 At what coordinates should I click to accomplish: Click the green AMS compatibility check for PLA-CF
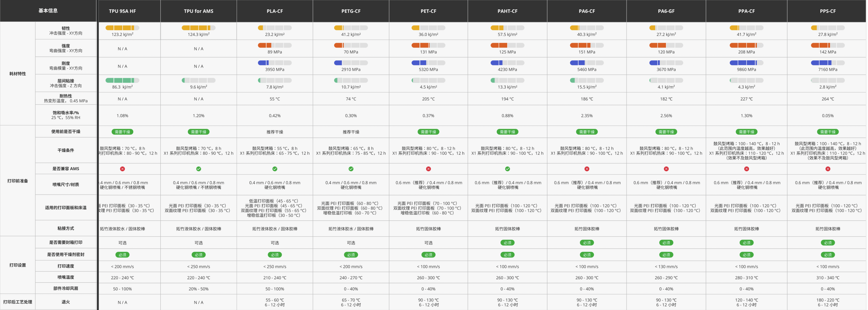click(275, 169)
